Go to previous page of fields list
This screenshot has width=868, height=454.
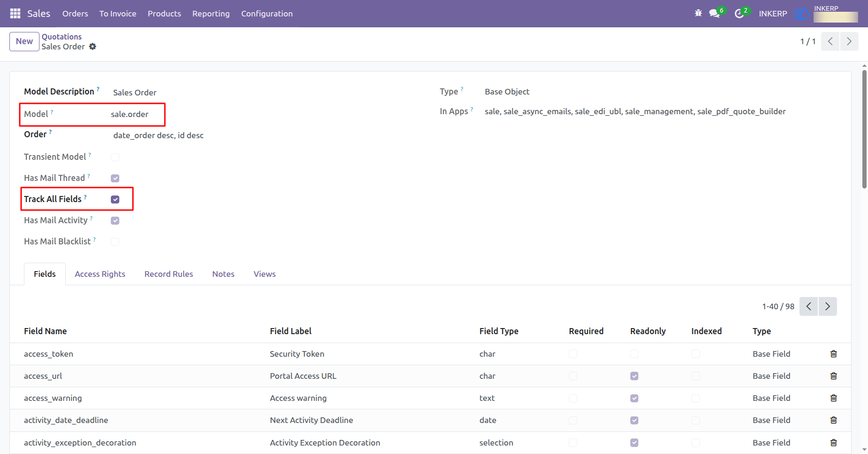click(809, 306)
